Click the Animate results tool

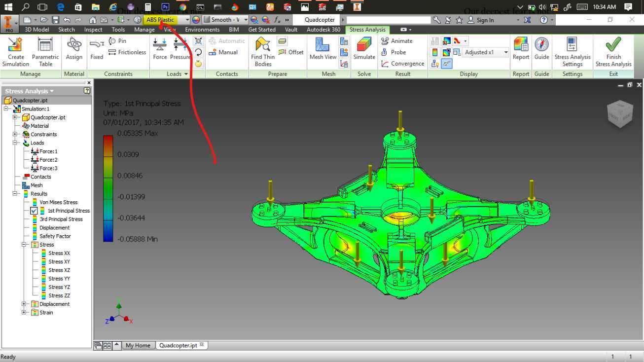pyautogui.click(x=397, y=41)
